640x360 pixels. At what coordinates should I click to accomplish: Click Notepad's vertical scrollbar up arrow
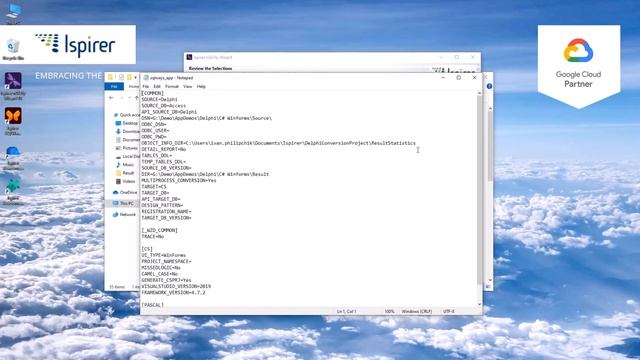pyautogui.click(x=479, y=93)
